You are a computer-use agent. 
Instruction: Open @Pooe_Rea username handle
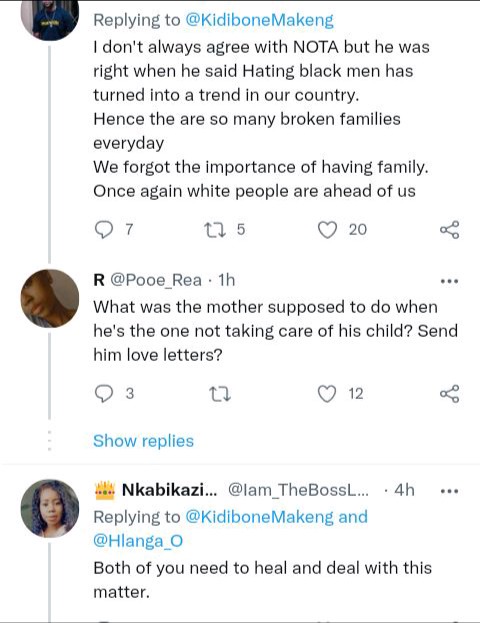[x=156, y=281]
